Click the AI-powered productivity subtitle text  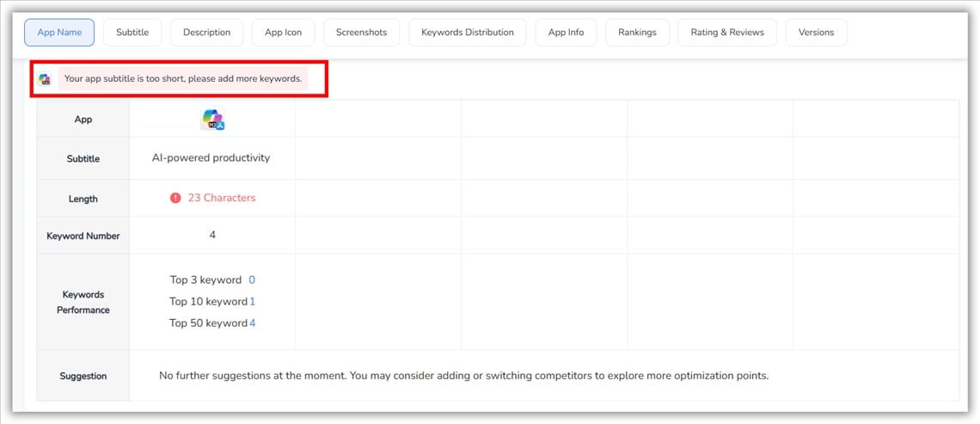click(x=211, y=158)
